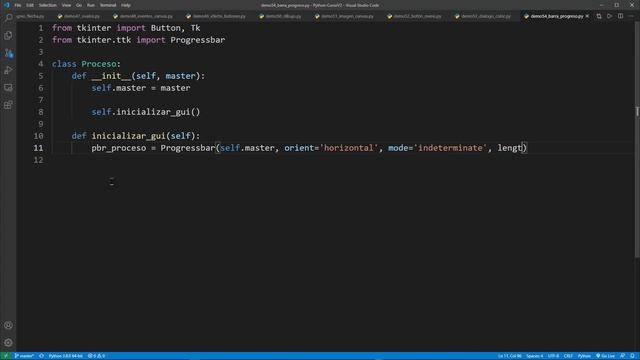The image size is (640, 360).
Task: Open the Terminal menu
Action: tap(108, 5)
